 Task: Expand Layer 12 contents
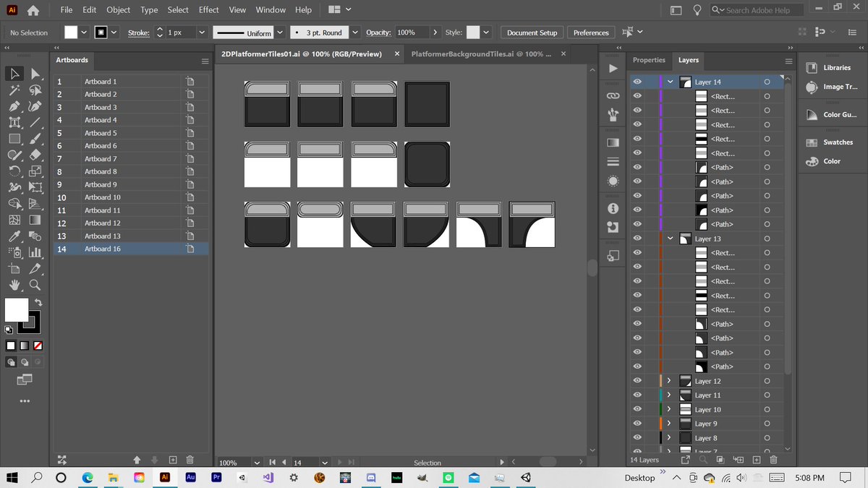(670, 381)
